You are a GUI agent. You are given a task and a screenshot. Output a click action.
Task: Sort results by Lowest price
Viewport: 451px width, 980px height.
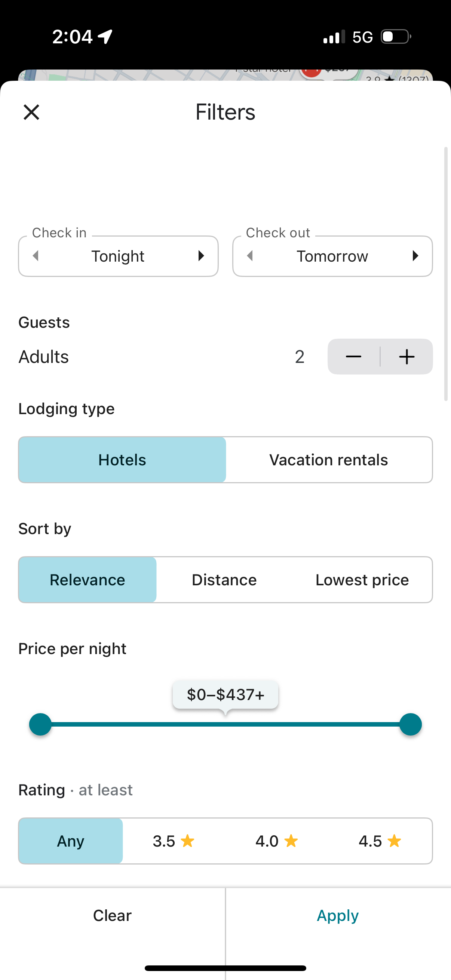[x=362, y=580]
